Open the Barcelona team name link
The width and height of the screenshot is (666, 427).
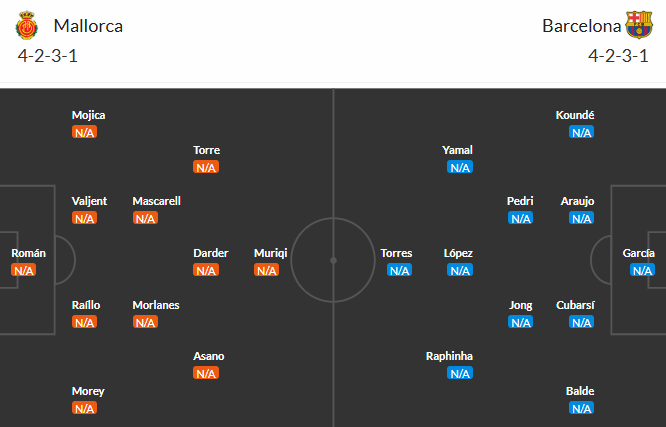point(580,26)
